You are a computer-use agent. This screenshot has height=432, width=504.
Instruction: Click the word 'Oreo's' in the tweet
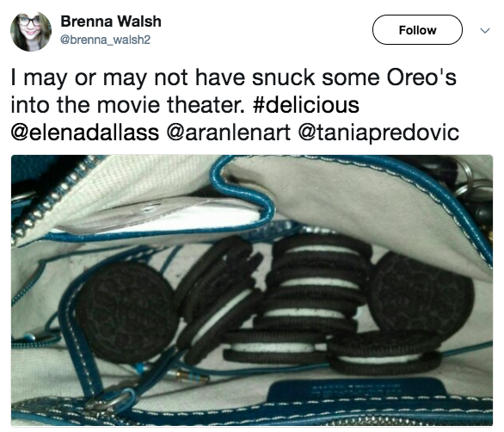tap(421, 77)
